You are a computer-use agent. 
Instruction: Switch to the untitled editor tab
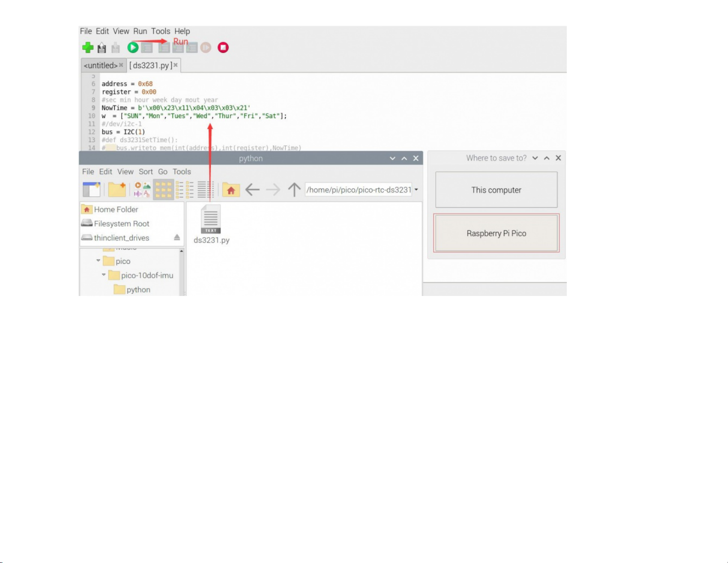point(101,65)
